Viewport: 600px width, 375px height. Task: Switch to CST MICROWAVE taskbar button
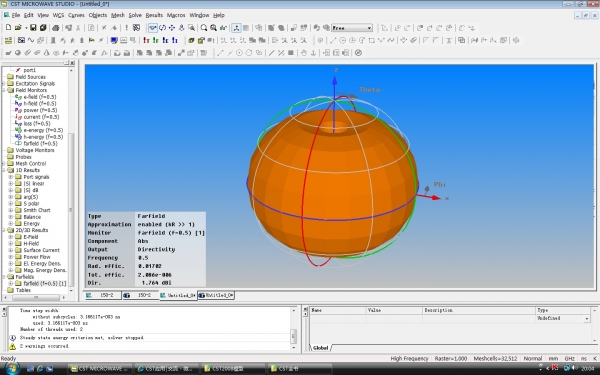tap(100, 368)
